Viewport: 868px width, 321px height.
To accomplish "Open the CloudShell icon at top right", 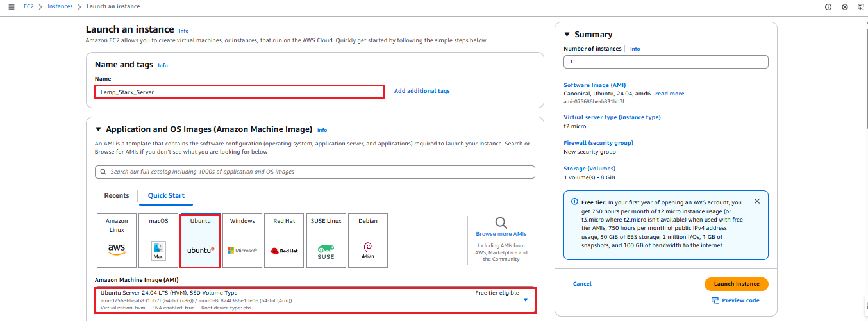I will click(861, 7).
